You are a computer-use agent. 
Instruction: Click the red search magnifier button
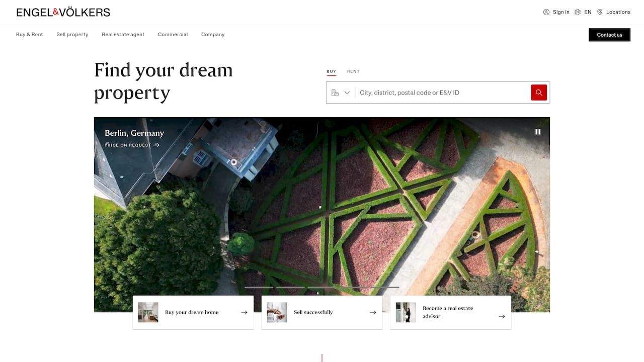click(x=539, y=93)
